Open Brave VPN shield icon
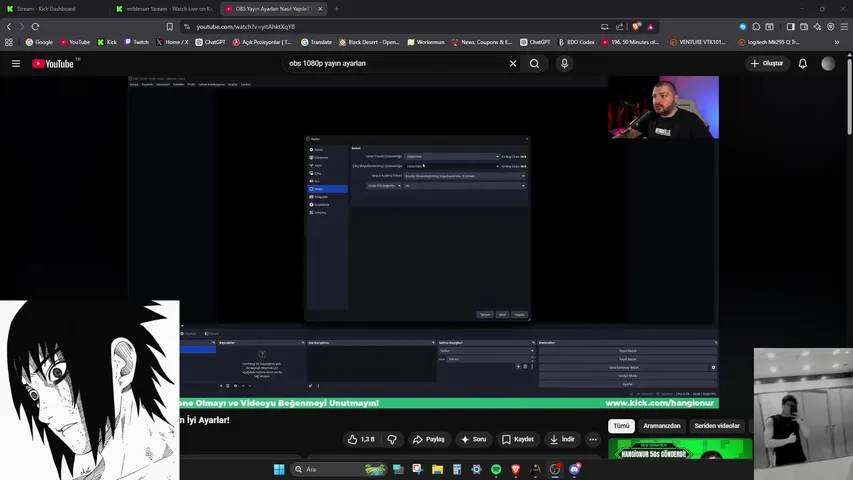 [831, 27]
